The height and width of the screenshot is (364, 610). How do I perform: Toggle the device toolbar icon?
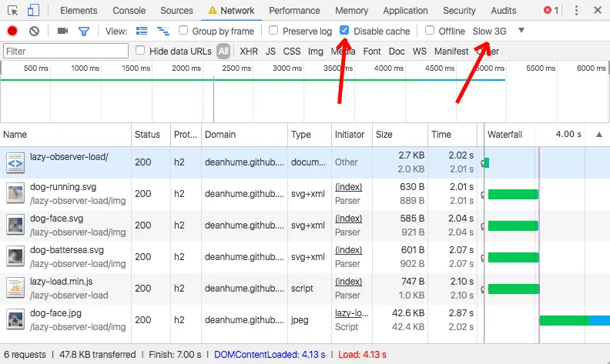[33, 10]
